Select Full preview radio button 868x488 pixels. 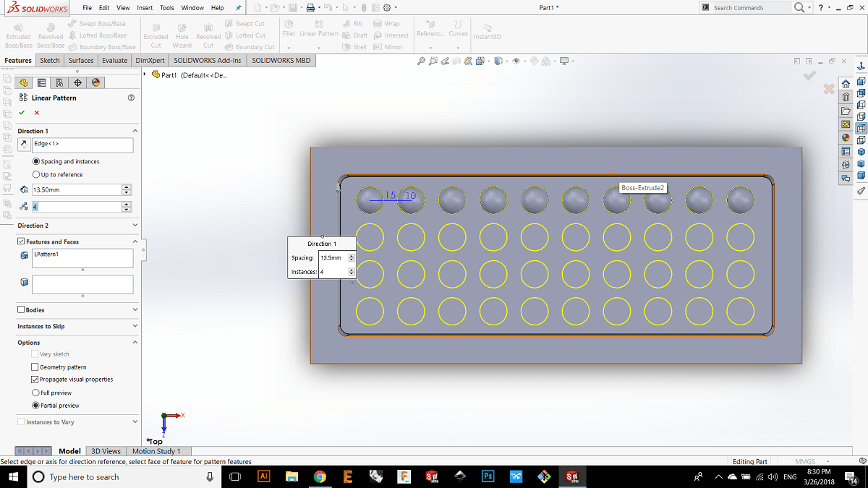[x=35, y=393]
